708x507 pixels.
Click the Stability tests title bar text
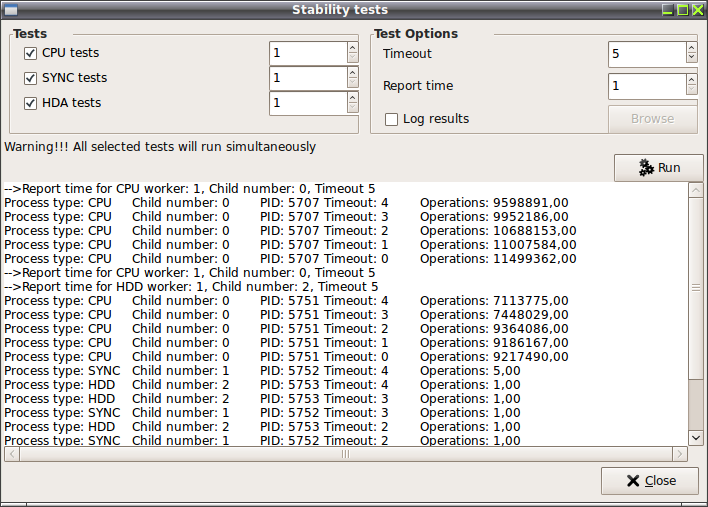pyautogui.click(x=340, y=10)
